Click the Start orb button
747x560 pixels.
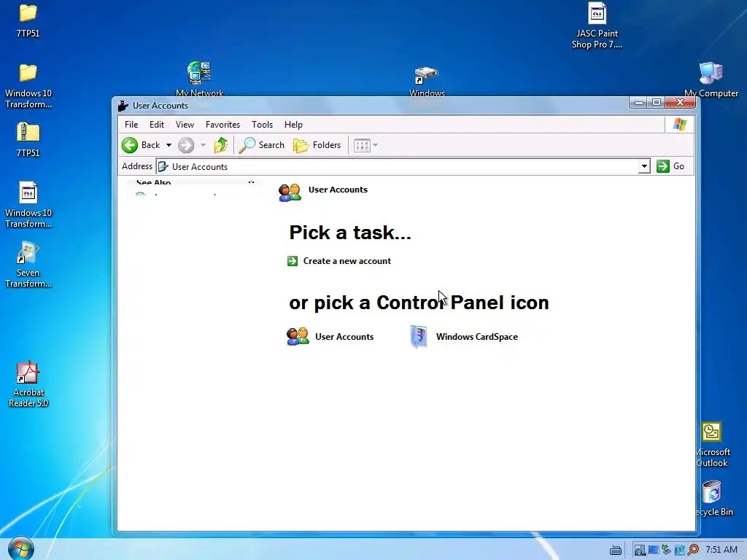21,548
